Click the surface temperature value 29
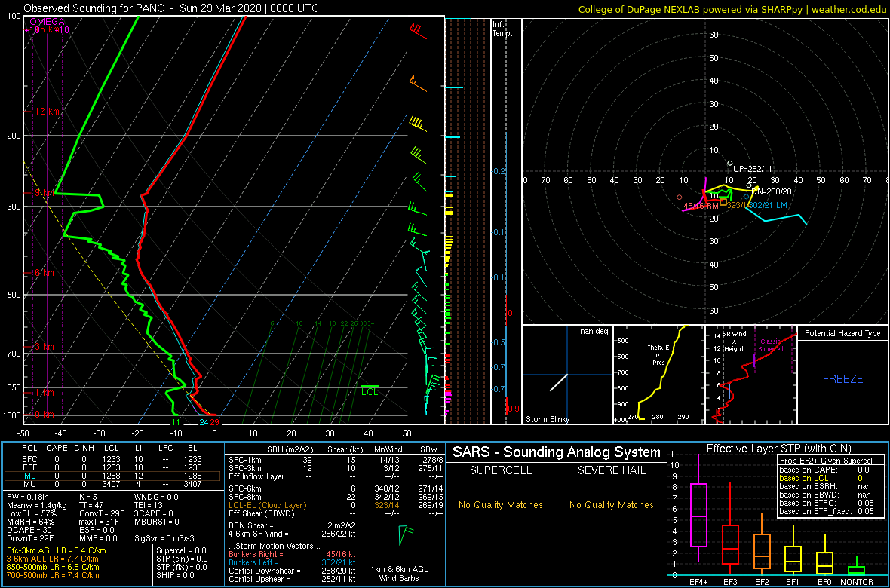 click(x=214, y=421)
